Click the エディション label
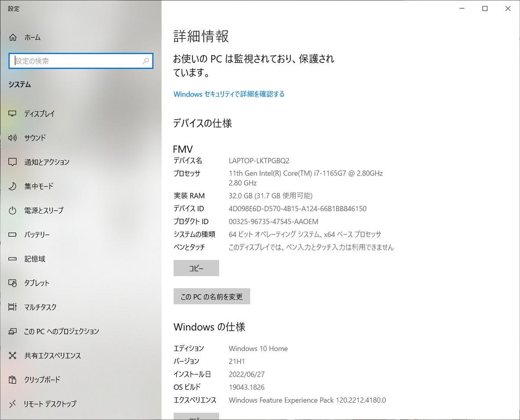 pyautogui.click(x=189, y=348)
